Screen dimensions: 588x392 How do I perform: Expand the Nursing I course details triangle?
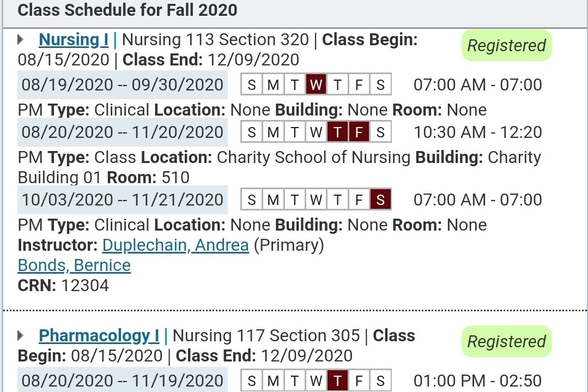tap(21, 39)
